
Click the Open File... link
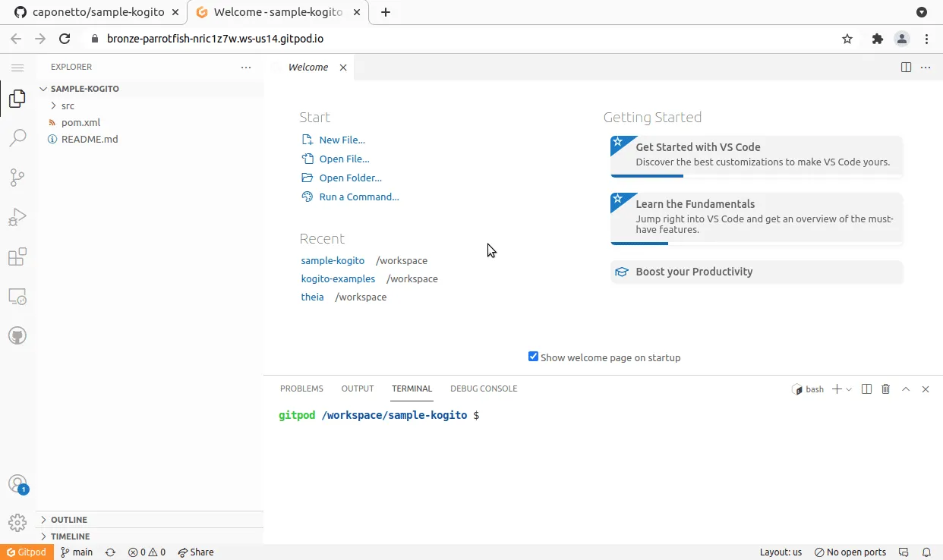(x=344, y=159)
